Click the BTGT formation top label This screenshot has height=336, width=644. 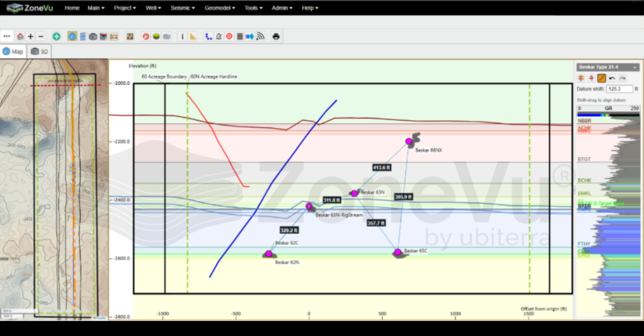pos(584,159)
